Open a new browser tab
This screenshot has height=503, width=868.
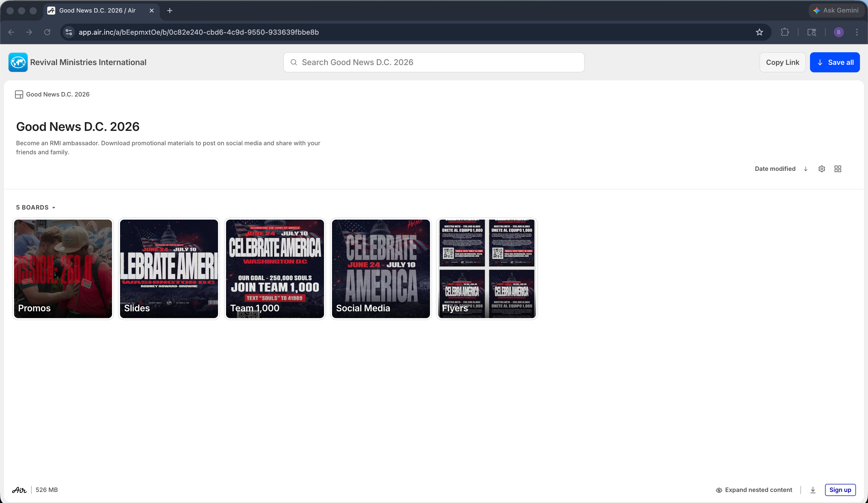(170, 10)
